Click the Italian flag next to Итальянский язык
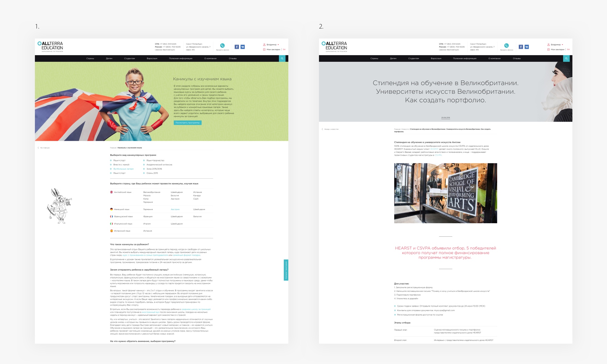 (111, 224)
